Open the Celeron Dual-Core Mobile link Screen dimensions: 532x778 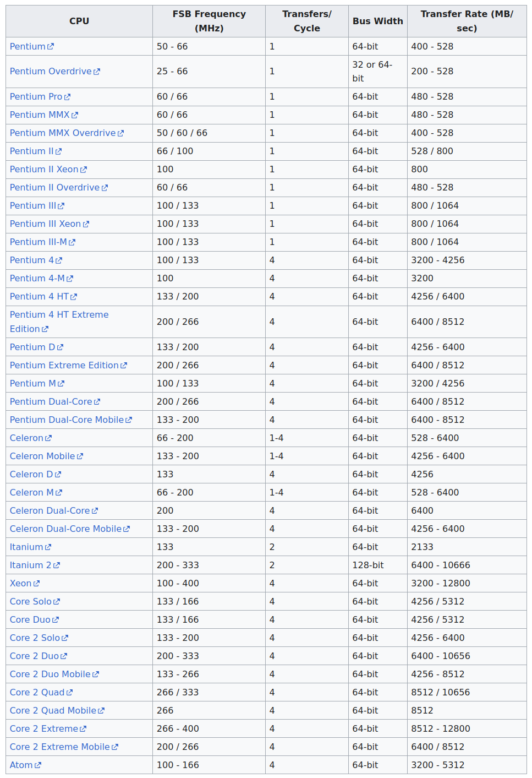65,529
